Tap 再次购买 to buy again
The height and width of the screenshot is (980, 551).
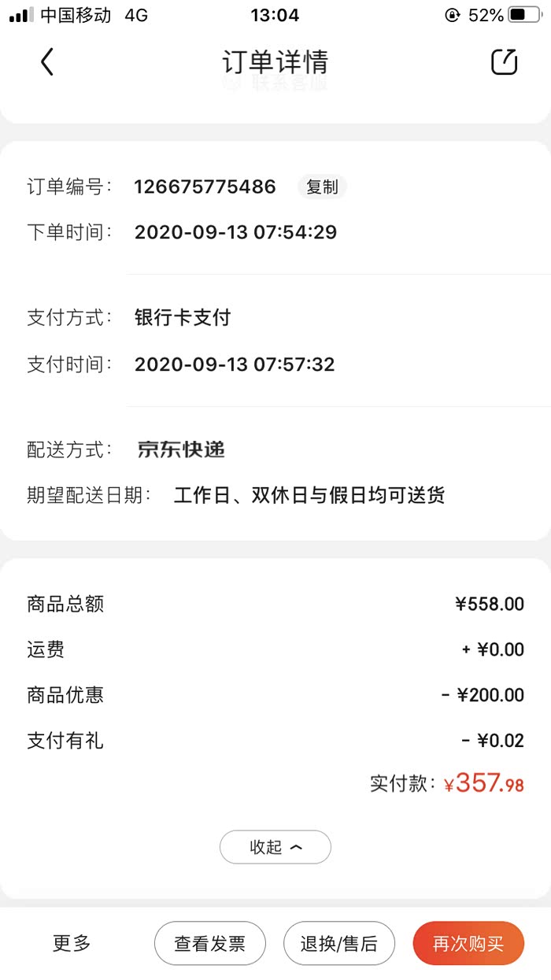(468, 943)
